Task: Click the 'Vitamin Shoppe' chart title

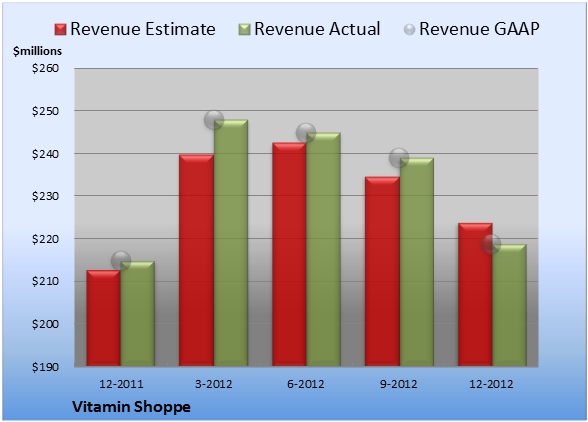Action: [x=131, y=407]
